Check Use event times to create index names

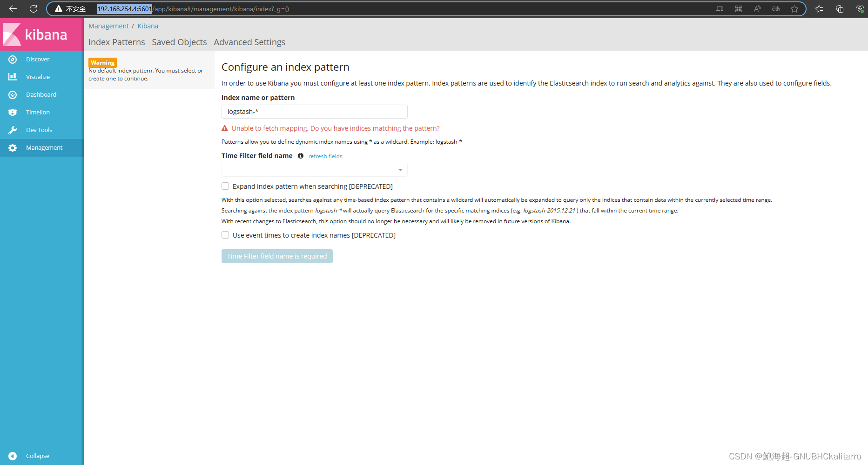(x=225, y=235)
